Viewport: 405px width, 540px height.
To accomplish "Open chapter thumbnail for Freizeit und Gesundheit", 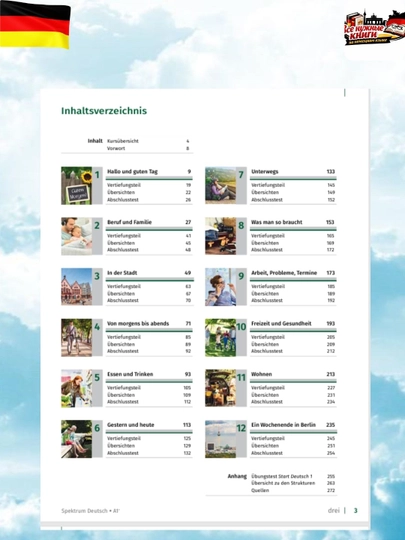I will (x=221, y=338).
